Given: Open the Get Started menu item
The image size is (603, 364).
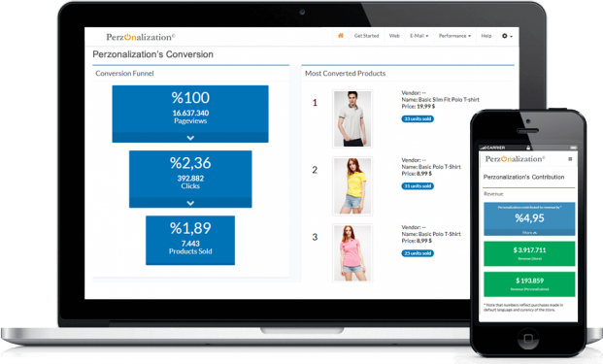Looking at the screenshot, I should 366,36.
